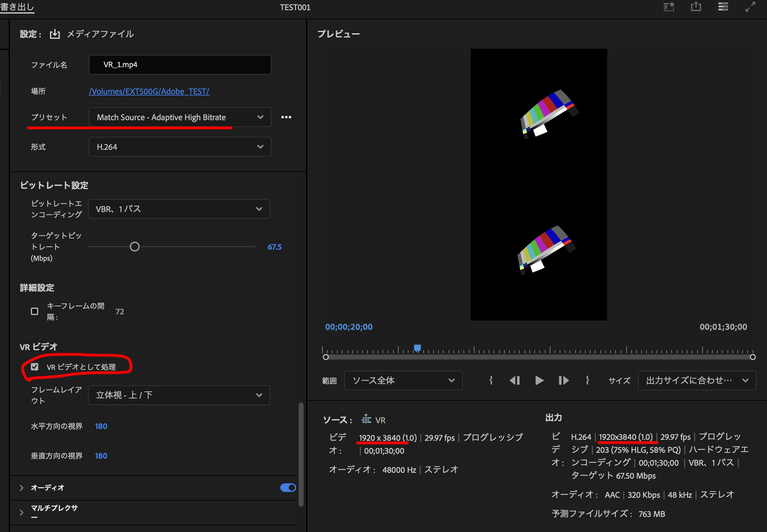767x532 pixels.
Task: Open the workspaces icon at top right
Action: (x=723, y=7)
